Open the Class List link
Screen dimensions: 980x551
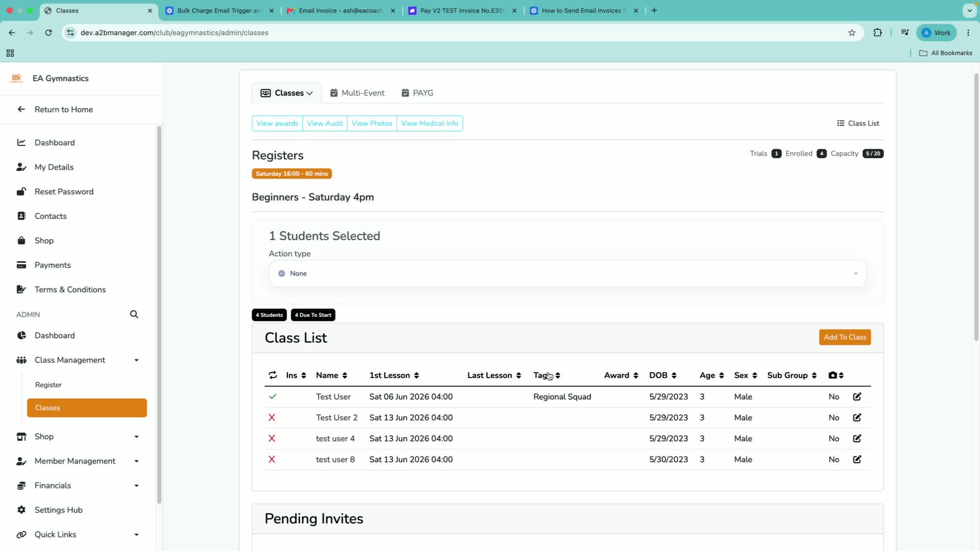click(858, 123)
